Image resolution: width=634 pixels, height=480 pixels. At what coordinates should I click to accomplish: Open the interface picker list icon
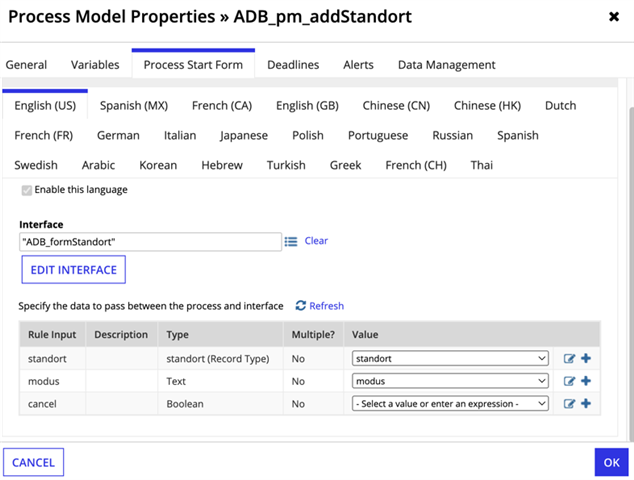[291, 241]
